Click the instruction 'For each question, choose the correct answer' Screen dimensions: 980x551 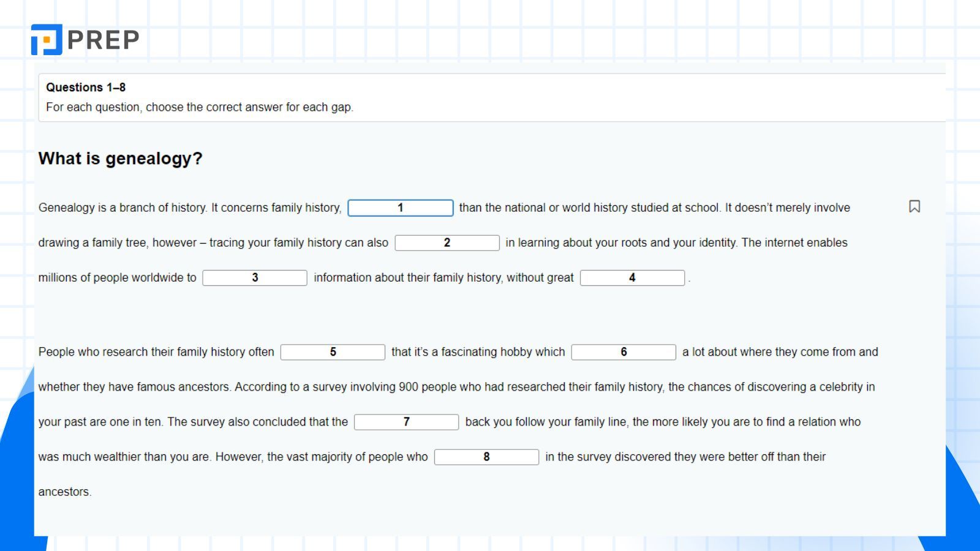tap(164, 107)
